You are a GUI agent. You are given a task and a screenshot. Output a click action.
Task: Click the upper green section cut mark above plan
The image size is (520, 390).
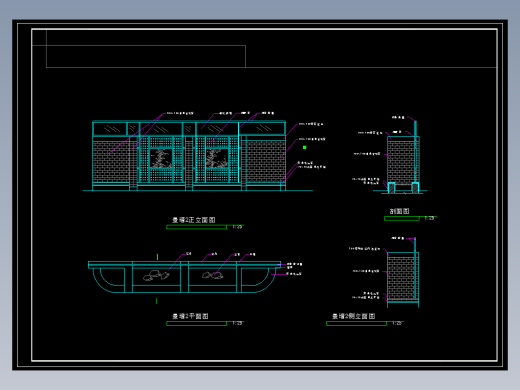coord(157,257)
